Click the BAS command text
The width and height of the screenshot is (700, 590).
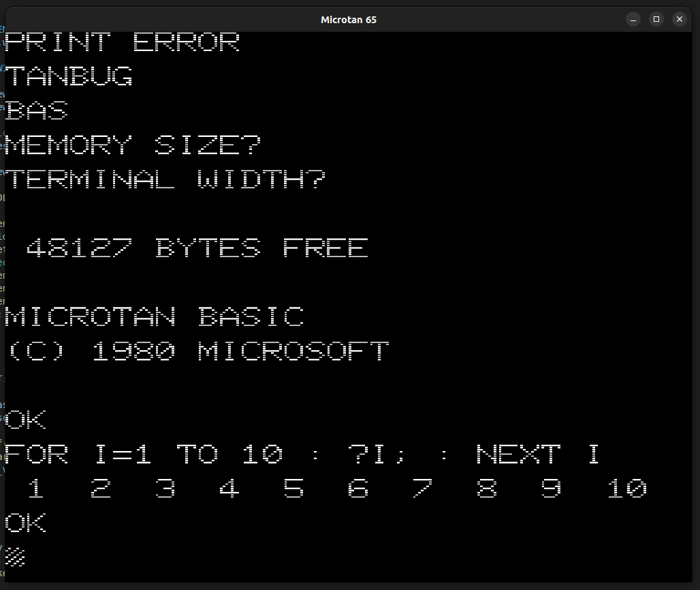pyautogui.click(x=37, y=110)
